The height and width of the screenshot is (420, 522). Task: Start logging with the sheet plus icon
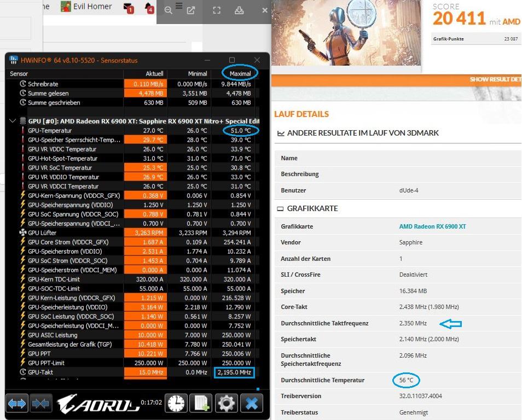coord(201,404)
